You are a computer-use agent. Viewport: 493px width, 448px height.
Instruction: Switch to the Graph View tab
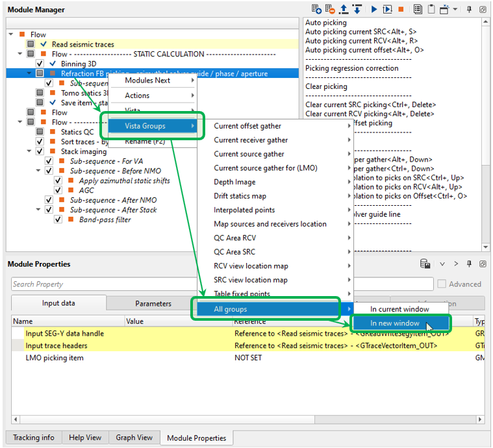(134, 438)
